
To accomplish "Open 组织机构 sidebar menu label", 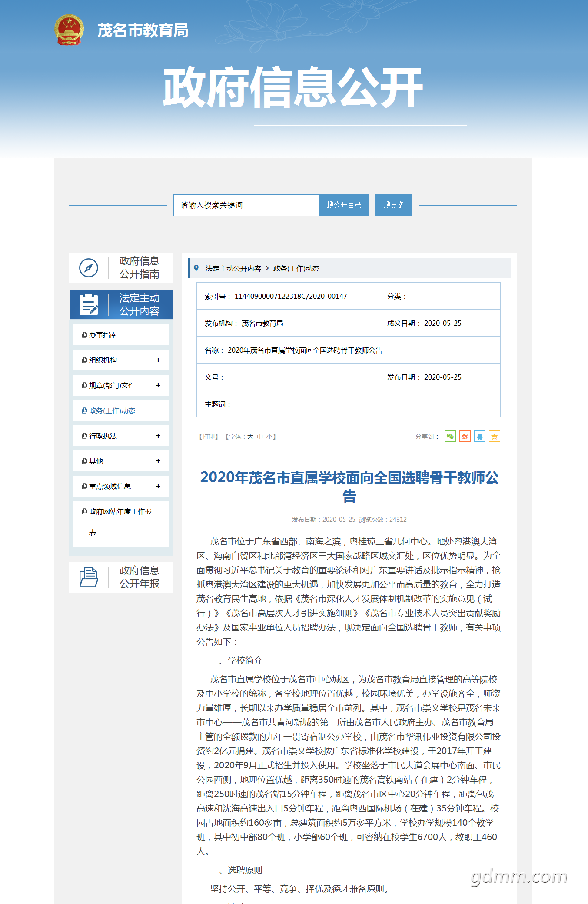I will [x=103, y=360].
